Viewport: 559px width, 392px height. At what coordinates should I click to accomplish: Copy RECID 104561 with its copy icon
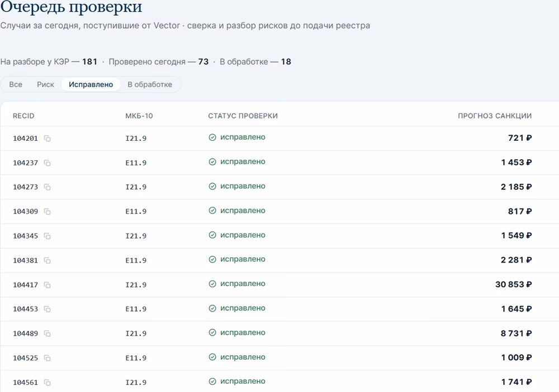[47, 383]
